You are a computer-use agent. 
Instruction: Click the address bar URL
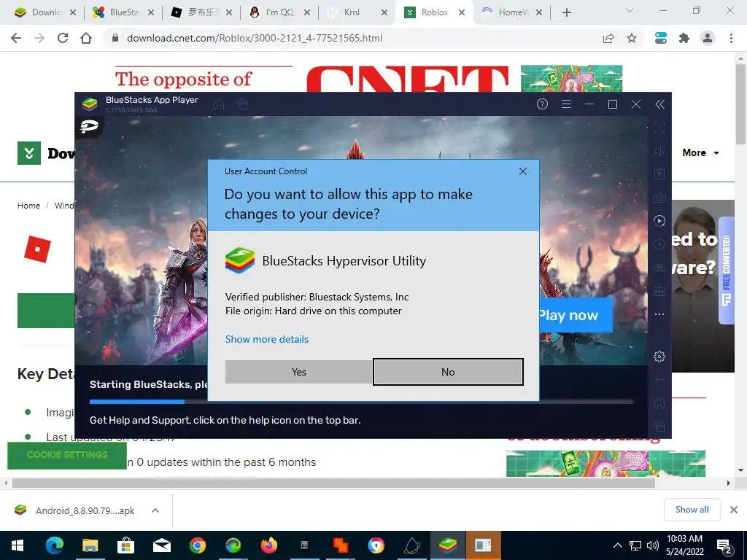click(x=255, y=38)
